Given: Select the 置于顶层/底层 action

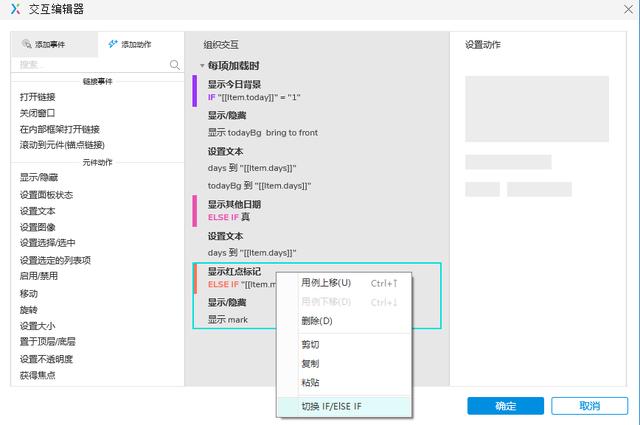Looking at the screenshot, I should 47,341.
